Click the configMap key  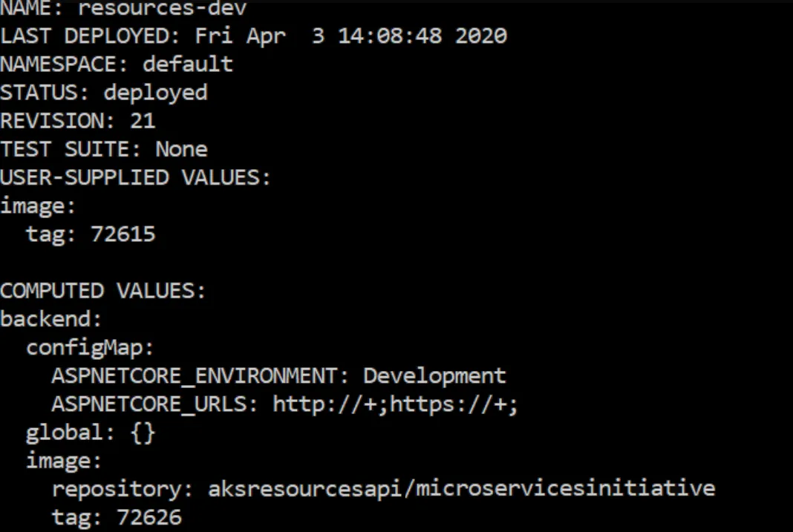(90, 348)
